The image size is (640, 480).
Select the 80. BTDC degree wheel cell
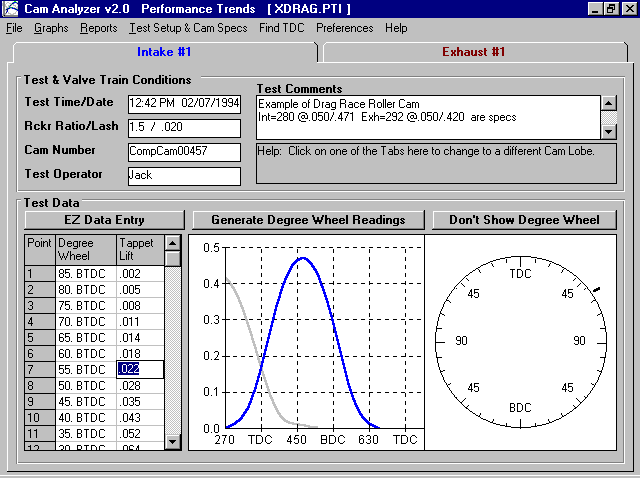[86, 289]
